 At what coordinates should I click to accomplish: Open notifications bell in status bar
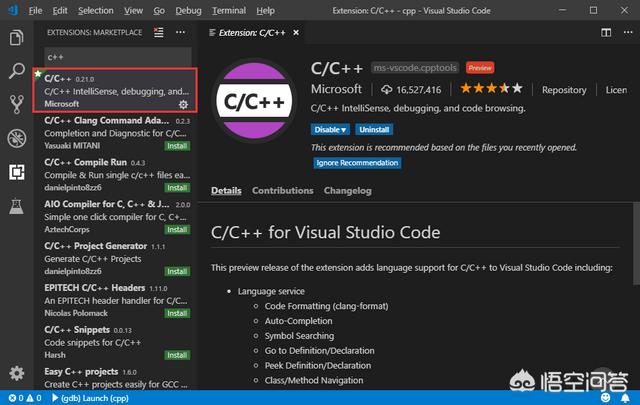(625, 397)
